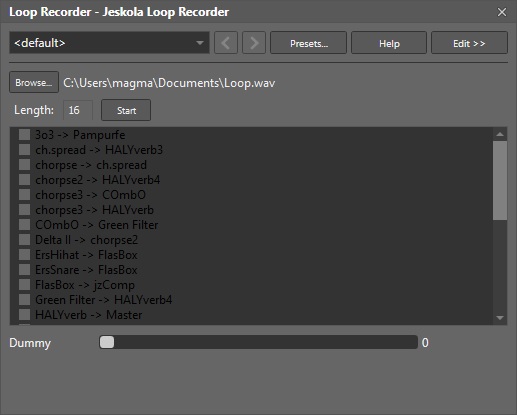
Task: Click the Length input field
Action: click(78, 110)
